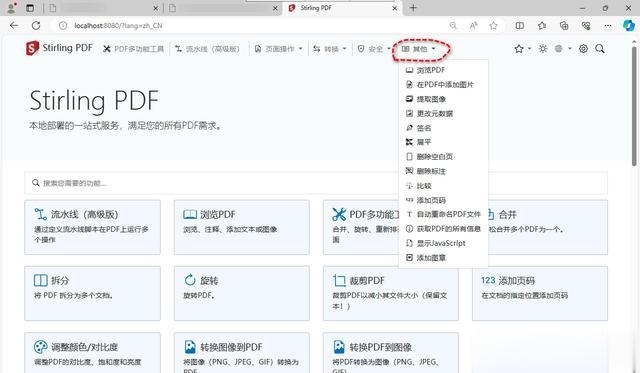The height and width of the screenshot is (373, 640).
Task: Open settings via the gear icon
Action: pyautogui.click(x=583, y=49)
